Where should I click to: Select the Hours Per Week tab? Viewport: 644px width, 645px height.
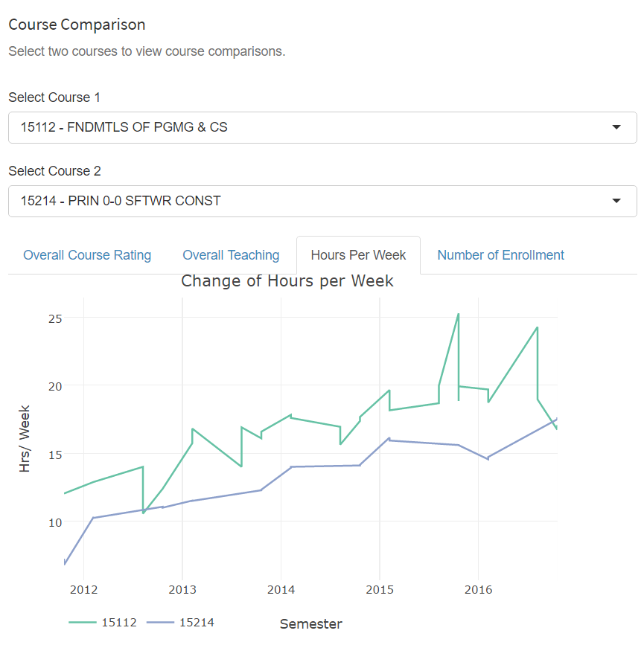[x=358, y=255]
